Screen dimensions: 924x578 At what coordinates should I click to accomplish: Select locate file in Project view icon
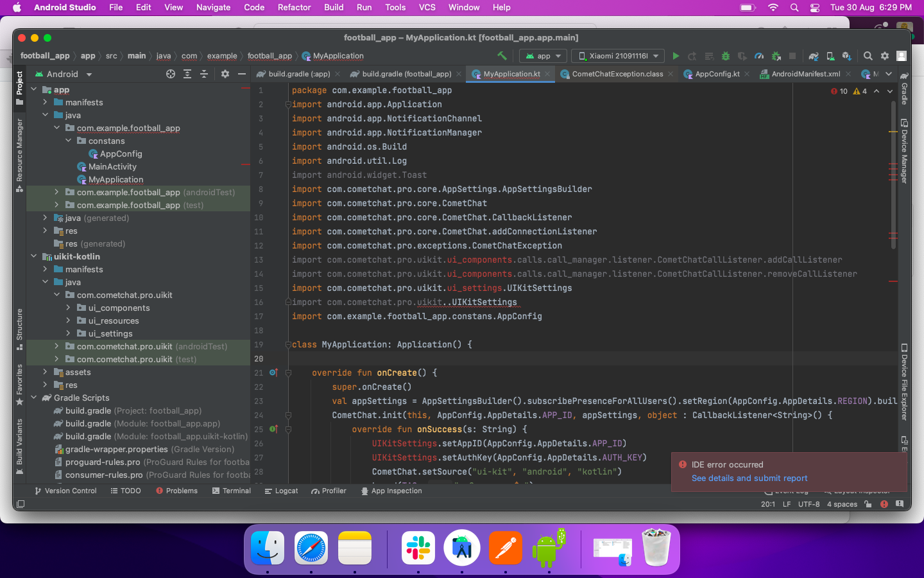point(170,74)
